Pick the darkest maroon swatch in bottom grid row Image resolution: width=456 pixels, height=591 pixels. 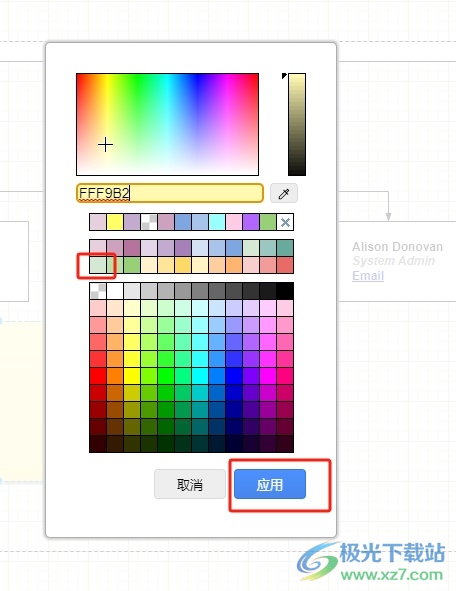point(98,444)
